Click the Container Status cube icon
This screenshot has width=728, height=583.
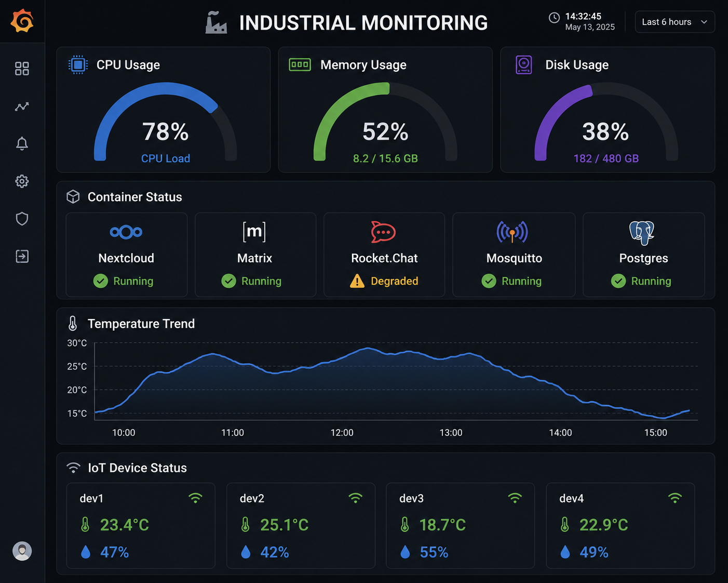(73, 196)
